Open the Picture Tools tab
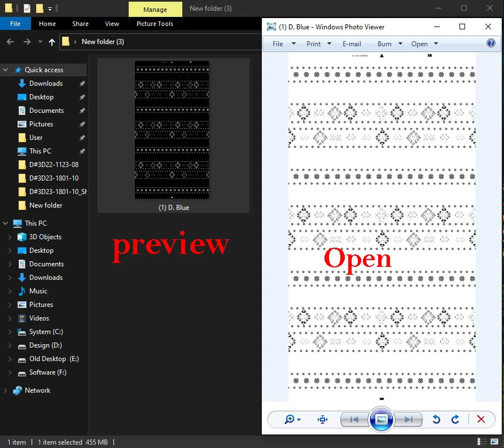 point(155,24)
